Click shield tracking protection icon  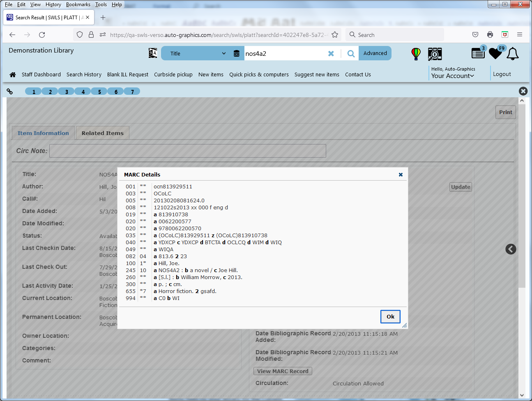coord(80,35)
